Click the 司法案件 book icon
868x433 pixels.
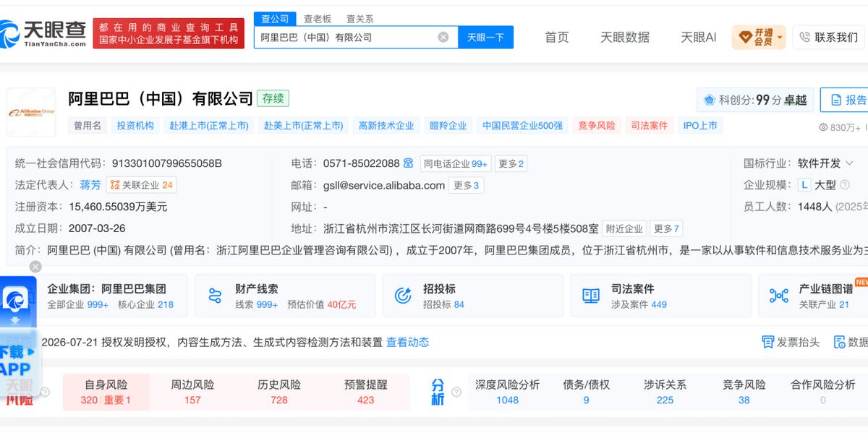(591, 296)
